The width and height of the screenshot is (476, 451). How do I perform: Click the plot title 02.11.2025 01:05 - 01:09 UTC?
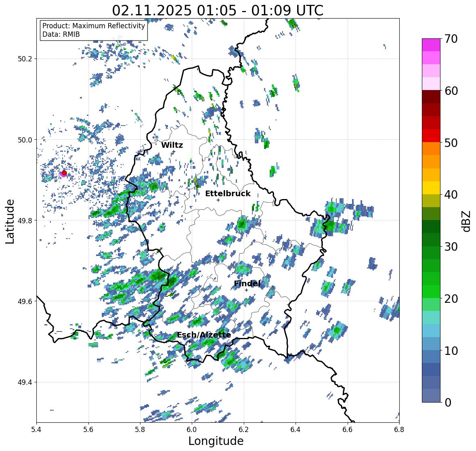(x=218, y=10)
